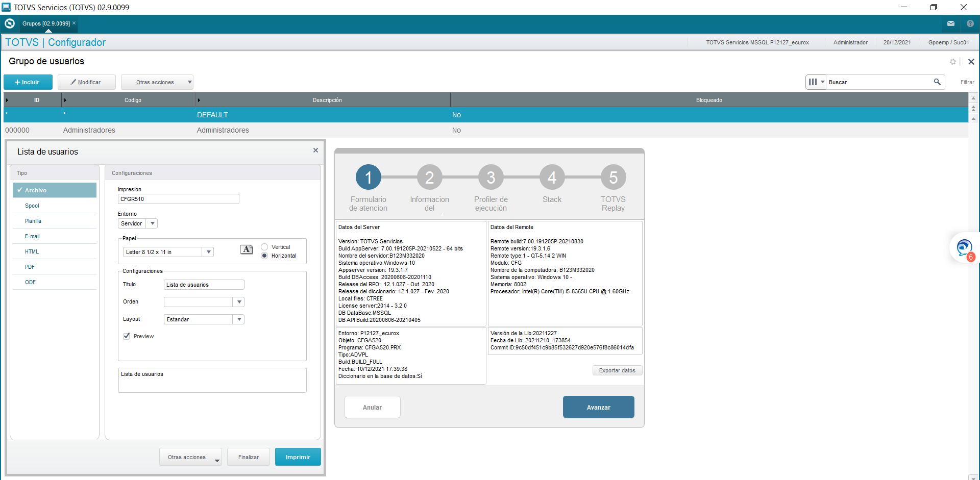The width and height of the screenshot is (980, 480).
Task: Click TOTVS Servicios MSSQL P12127_ecurox label
Action: pos(757,42)
